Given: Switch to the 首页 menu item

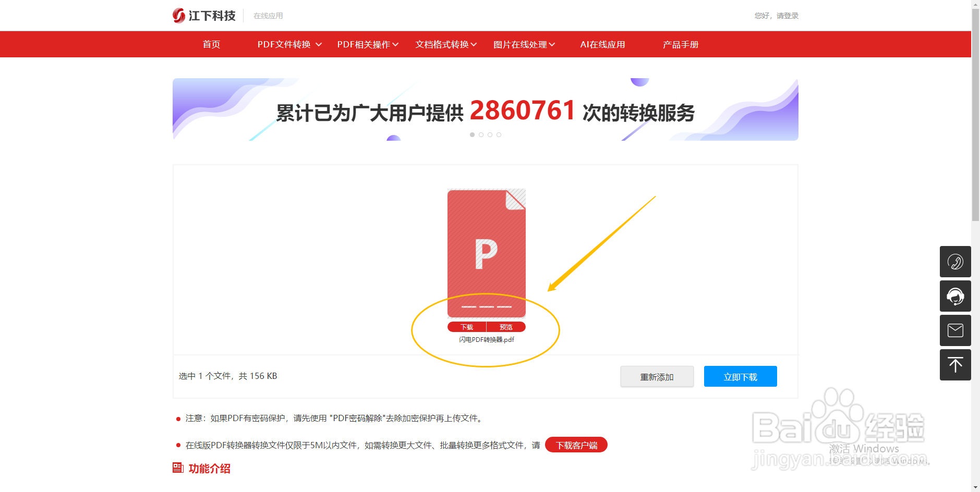Looking at the screenshot, I should click(211, 44).
